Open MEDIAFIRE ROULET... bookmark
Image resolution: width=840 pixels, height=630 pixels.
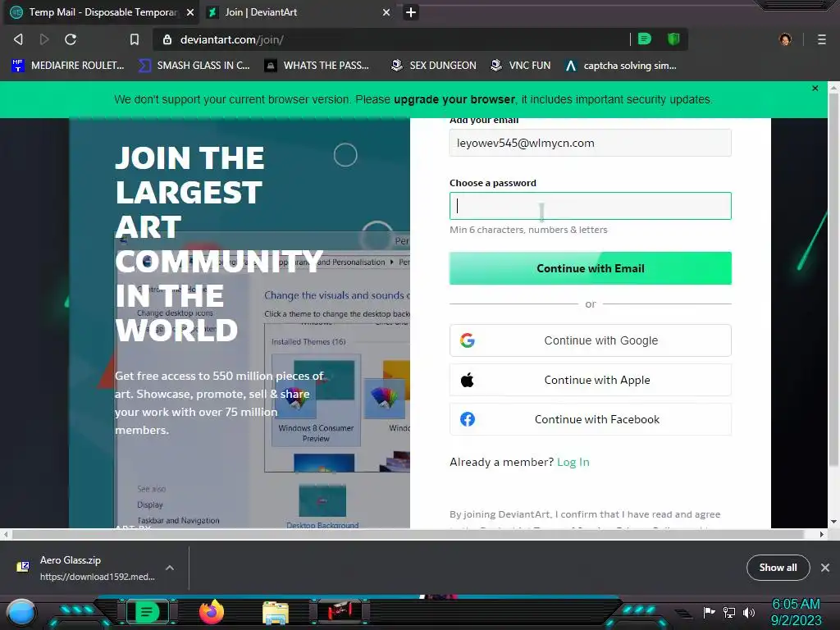[x=67, y=66]
